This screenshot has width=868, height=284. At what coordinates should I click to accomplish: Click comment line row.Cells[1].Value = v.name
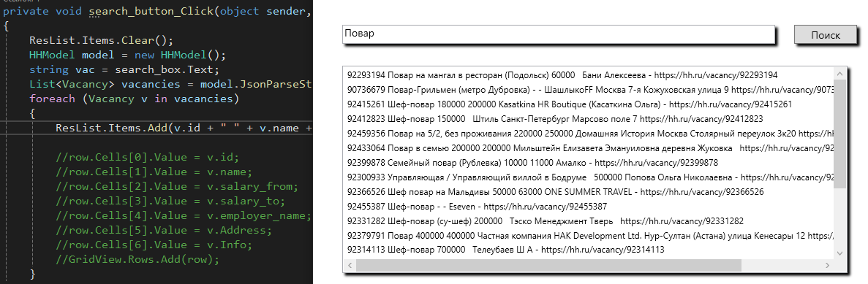click(154, 172)
